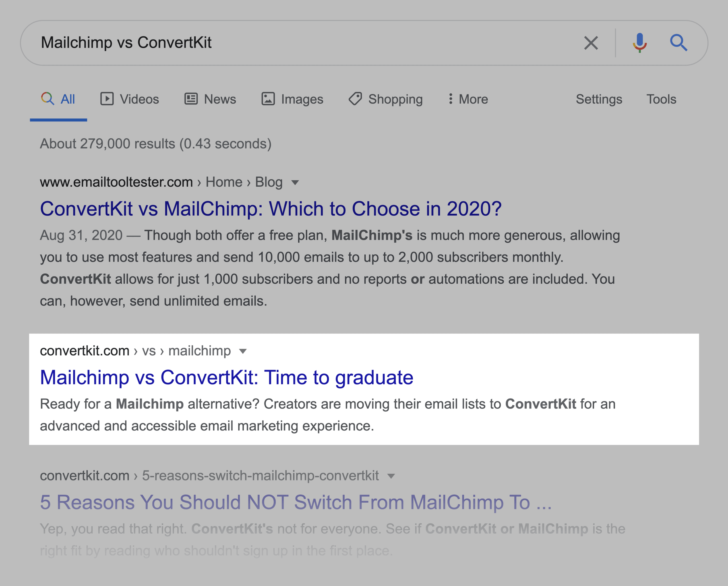Switch to the Videos tab
Viewport: 728px width, 586px height.
pyautogui.click(x=130, y=99)
